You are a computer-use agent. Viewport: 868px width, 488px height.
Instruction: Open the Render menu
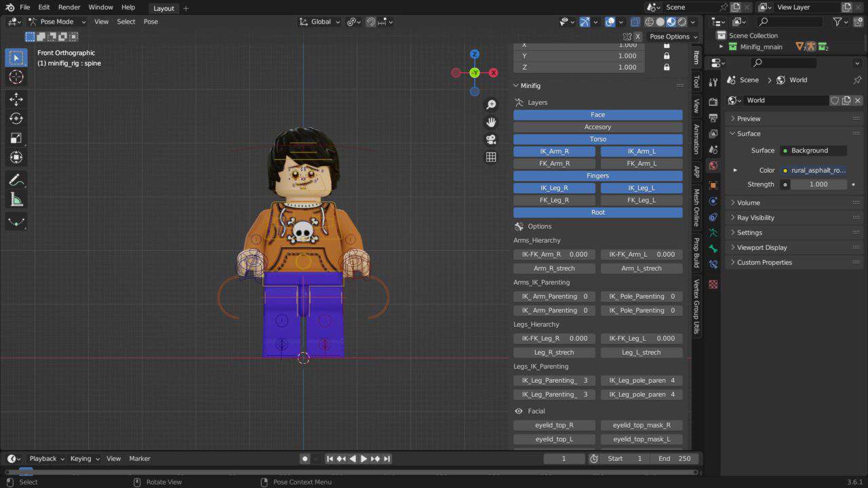coord(69,7)
